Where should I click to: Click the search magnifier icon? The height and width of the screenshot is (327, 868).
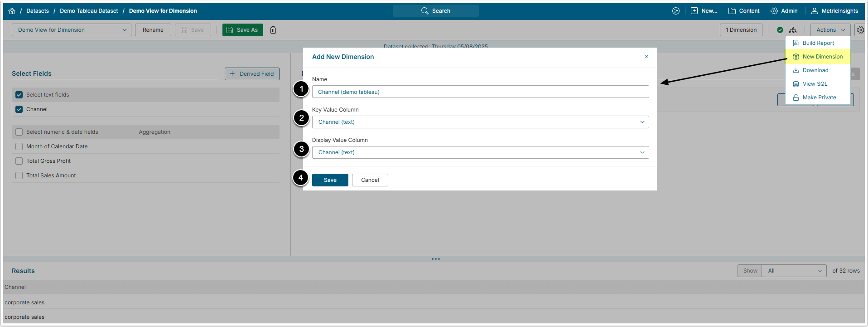pyautogui.click(x=424, y=11)
